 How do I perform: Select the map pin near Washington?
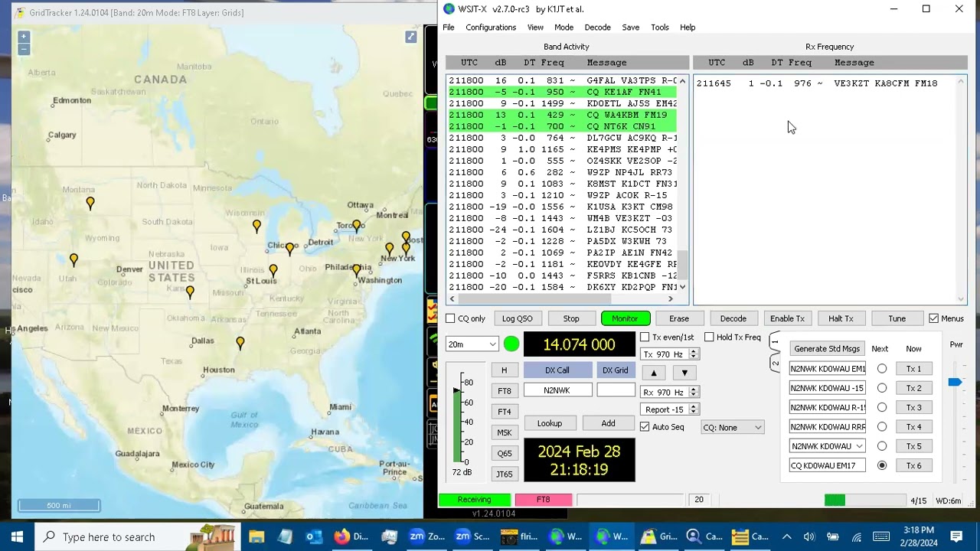click(x=357, y=270)
